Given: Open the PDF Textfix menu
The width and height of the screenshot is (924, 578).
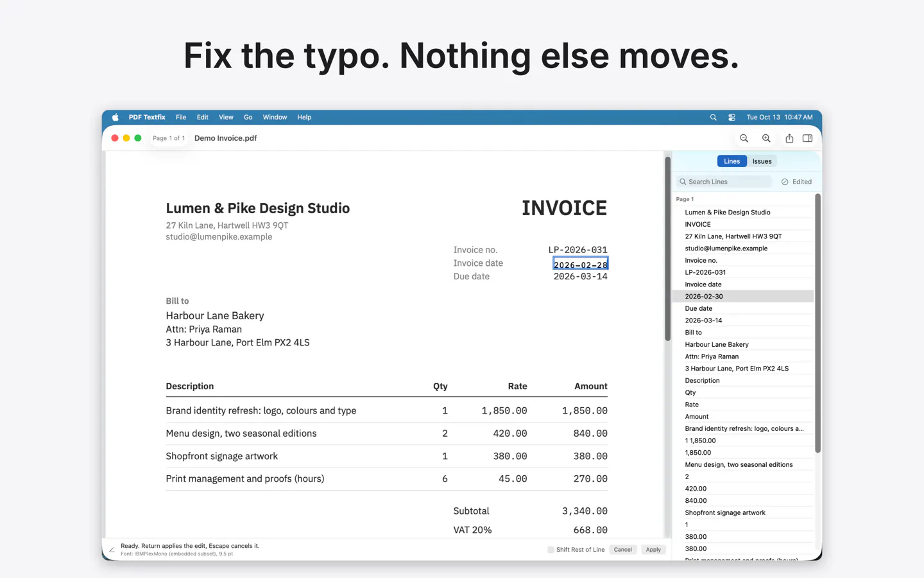Looking at the screenshot, I should click(x=147, y=118).
